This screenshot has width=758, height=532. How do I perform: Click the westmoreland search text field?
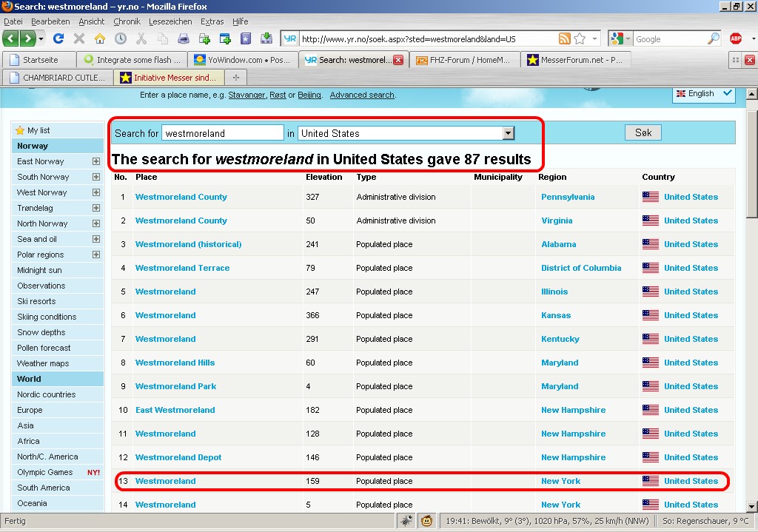[x=222, y=133]
